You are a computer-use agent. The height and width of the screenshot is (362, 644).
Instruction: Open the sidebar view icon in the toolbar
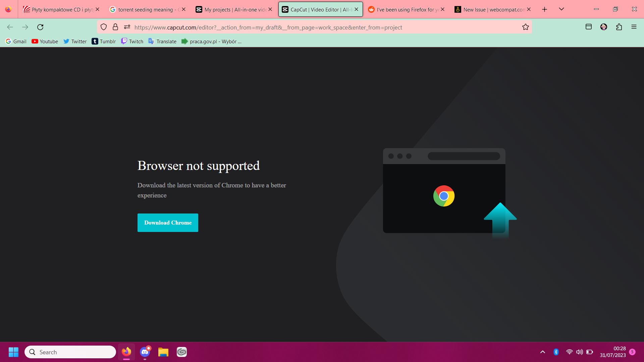point(588,27)
